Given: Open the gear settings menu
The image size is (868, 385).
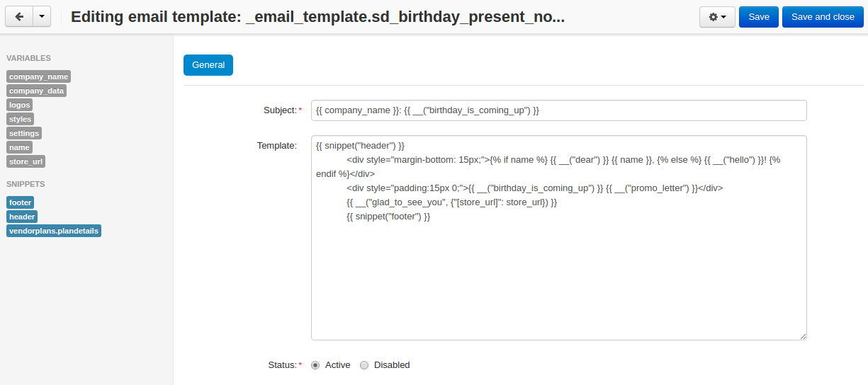Looking at the screenshot, I should [717, 17].
